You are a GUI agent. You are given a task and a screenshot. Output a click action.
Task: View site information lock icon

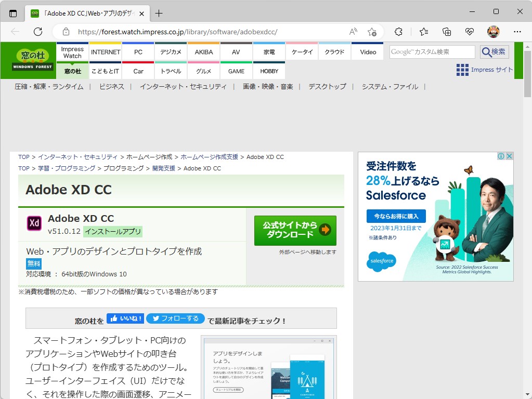66,32
